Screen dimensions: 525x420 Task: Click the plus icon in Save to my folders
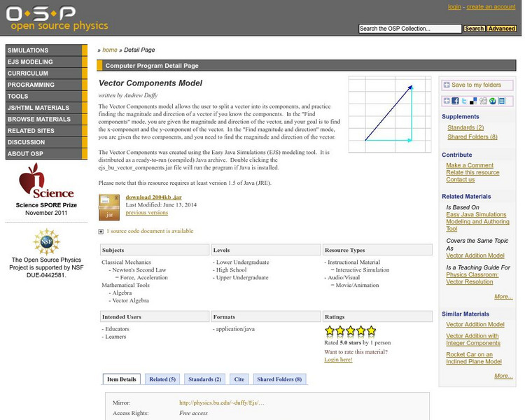pos(447,85)
